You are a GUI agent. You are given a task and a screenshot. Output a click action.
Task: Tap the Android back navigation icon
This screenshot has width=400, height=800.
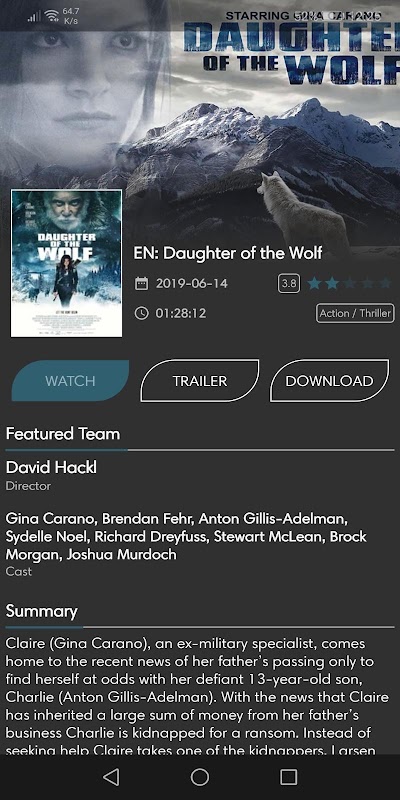pos(111,777)
